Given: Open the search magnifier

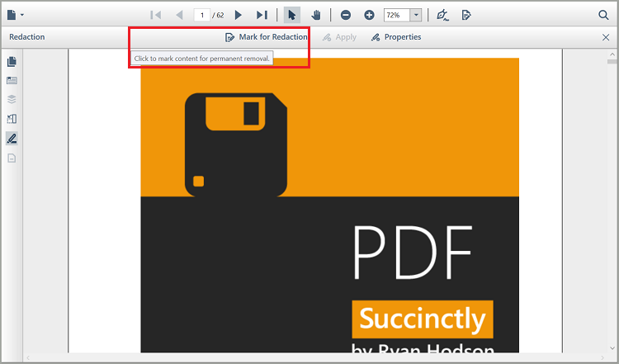Looking at the screenshot, I should click(x=603, y=15).
